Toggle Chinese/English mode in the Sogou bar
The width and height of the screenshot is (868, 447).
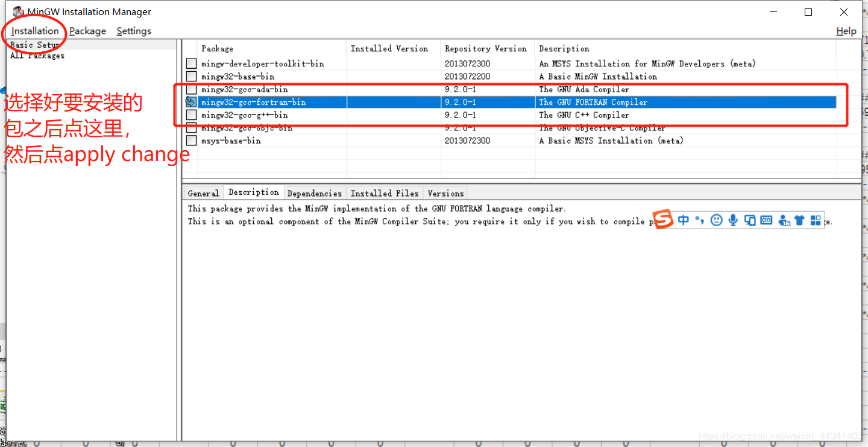pos(684,220)
